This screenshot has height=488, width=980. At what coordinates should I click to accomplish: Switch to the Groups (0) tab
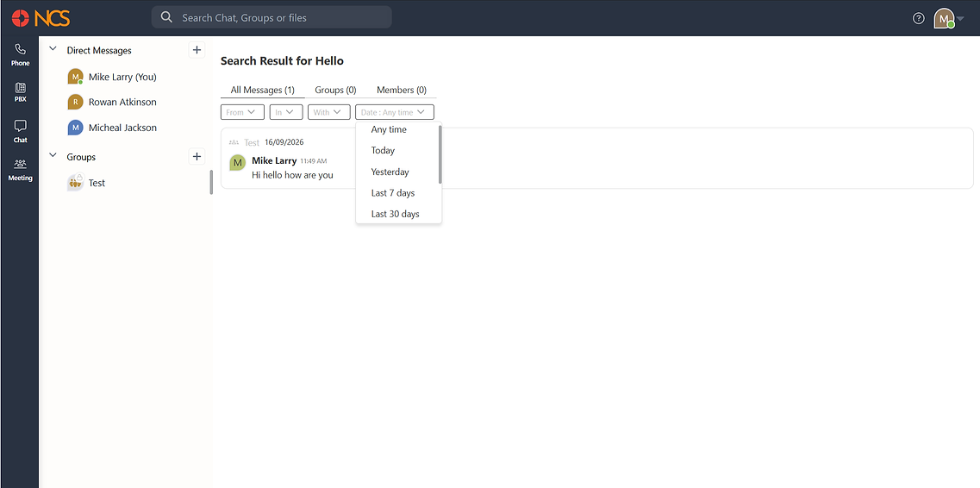tap(335, 90)
